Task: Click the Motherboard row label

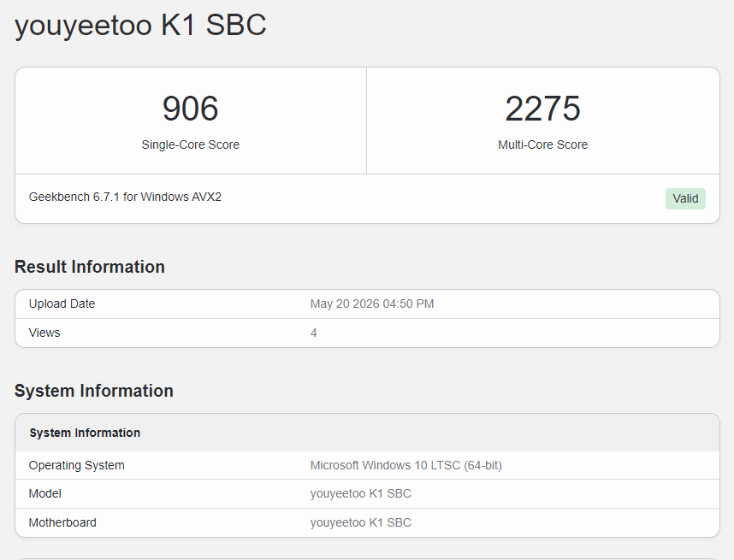Action: pos(62,522)
